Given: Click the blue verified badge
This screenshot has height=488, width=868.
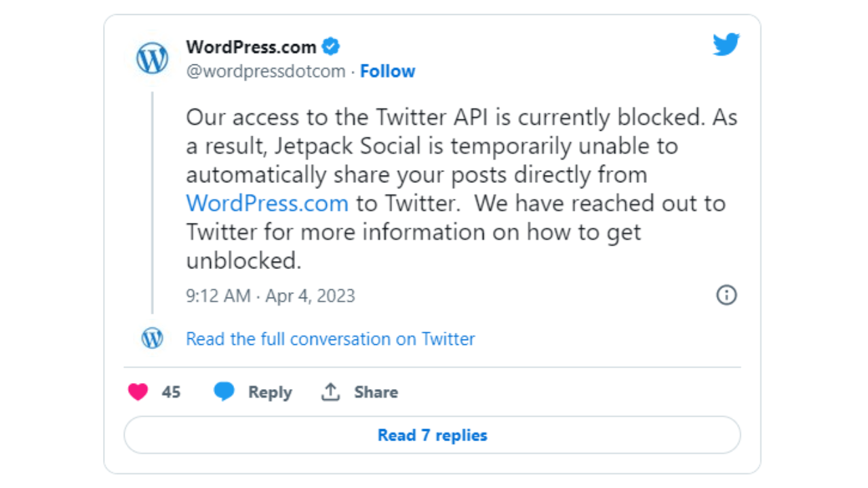Looking at the screenshot, I should tap(331, 47).
